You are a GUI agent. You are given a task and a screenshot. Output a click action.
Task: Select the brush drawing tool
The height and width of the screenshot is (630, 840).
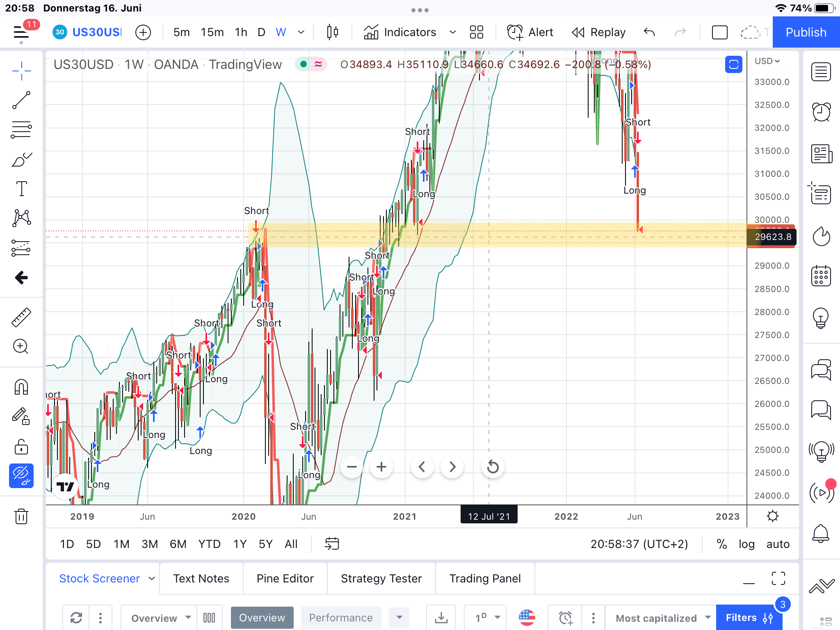[x=21, y=160]
